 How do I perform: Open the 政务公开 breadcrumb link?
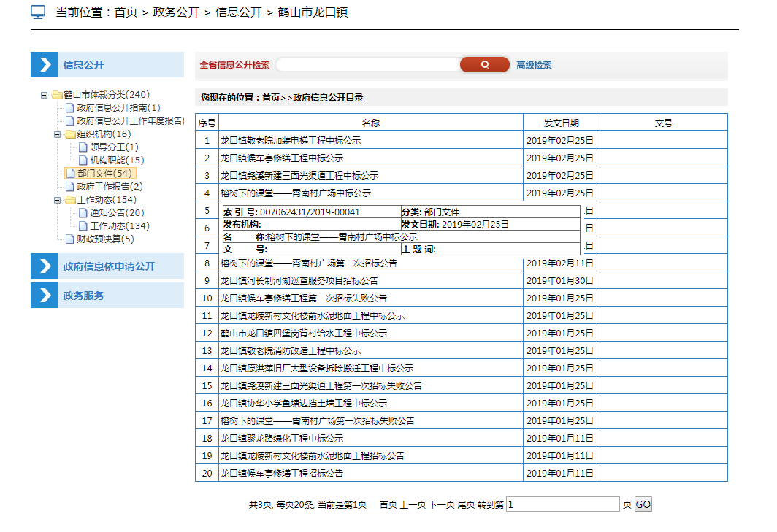click(x=176, y=12)
